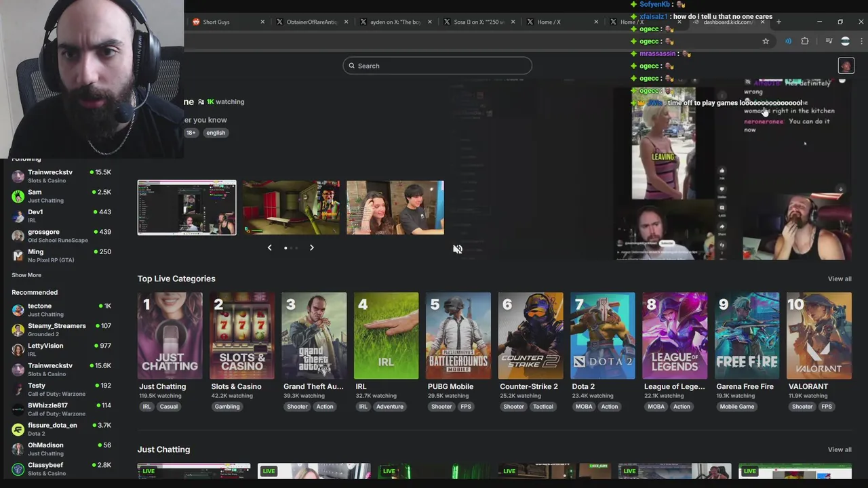
Task: Open the Grand Theft Auto category card image
Action: pyautogui.click(x=314, y=335)
